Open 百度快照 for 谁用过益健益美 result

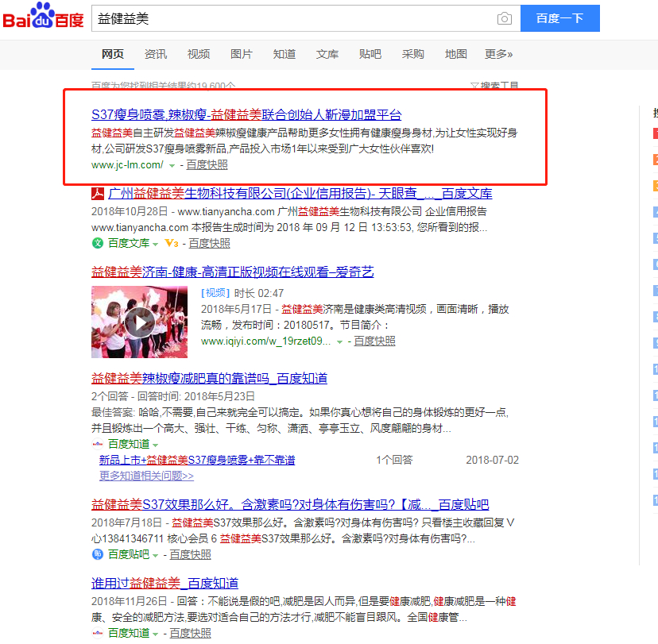click(190, 633)
